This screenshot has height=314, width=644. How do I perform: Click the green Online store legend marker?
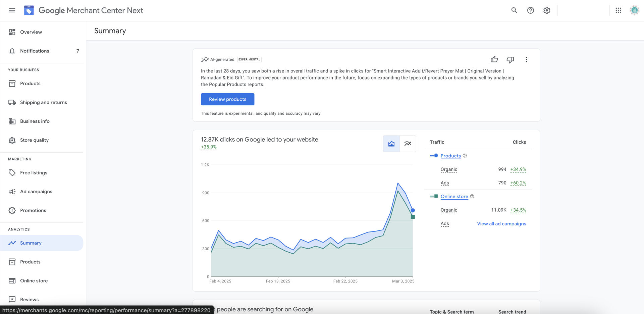click(x=434, y=196)
